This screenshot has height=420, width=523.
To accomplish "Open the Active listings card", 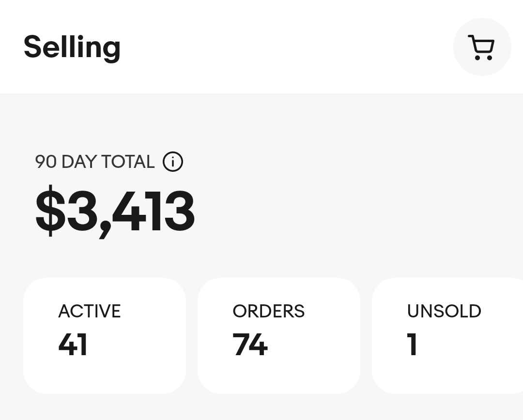I will point(105,335).
